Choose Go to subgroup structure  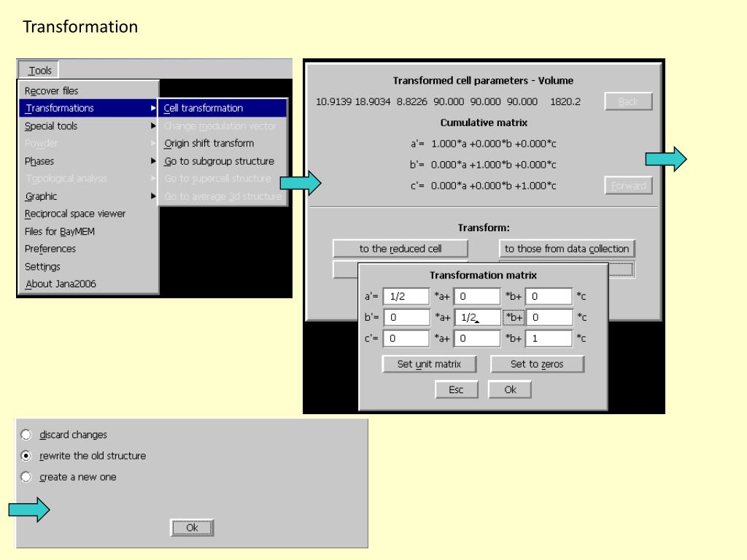[219, 161]
